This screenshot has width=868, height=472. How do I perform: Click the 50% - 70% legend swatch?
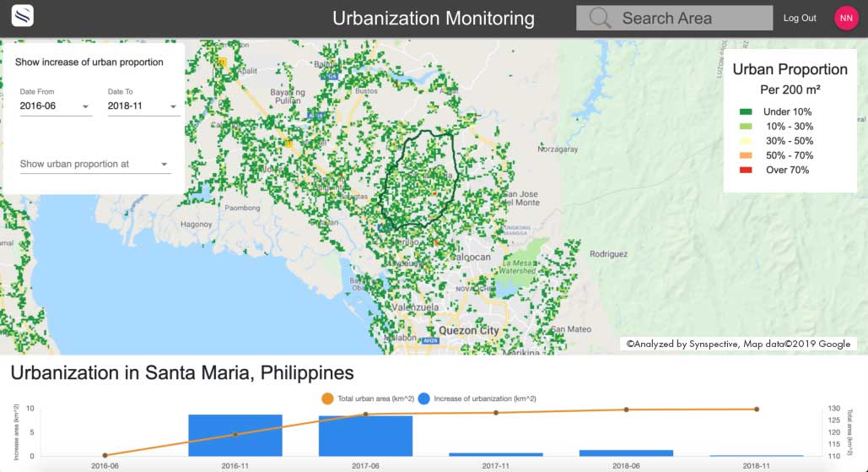tap(746, 155)
